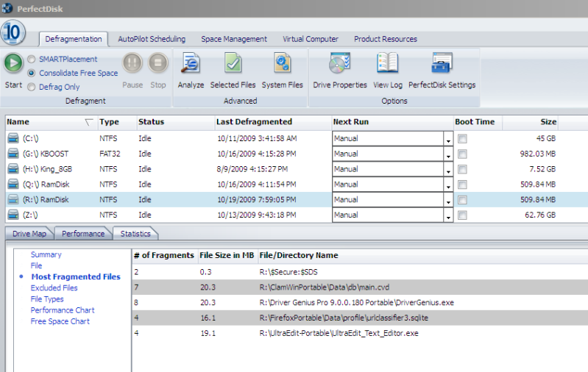Open the Summary statistics link
588x372 pixels.
click(46, 254)
